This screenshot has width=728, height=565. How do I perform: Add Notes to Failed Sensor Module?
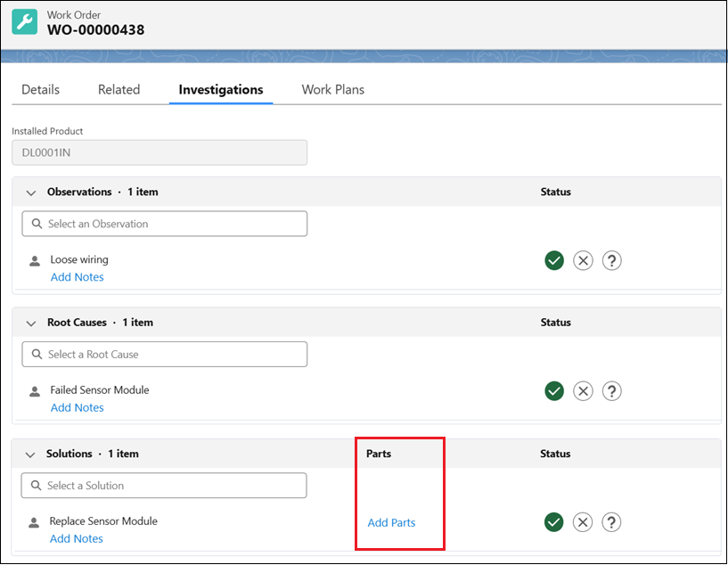(77, 407)
